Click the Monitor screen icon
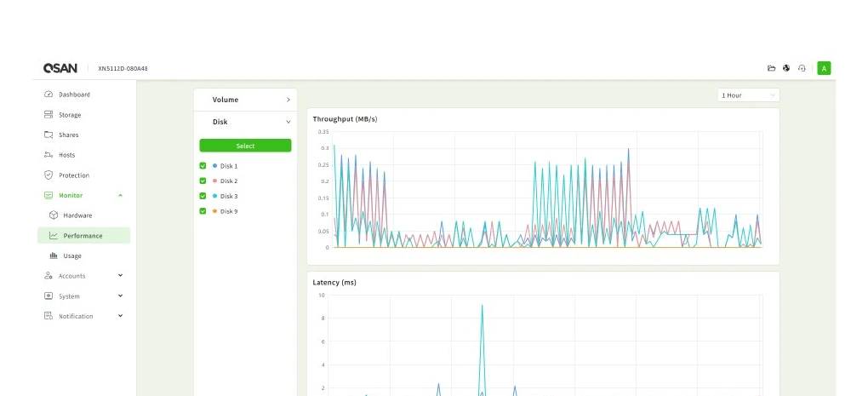The width and height of the screenshot is (868, 396). coord(49,195)
